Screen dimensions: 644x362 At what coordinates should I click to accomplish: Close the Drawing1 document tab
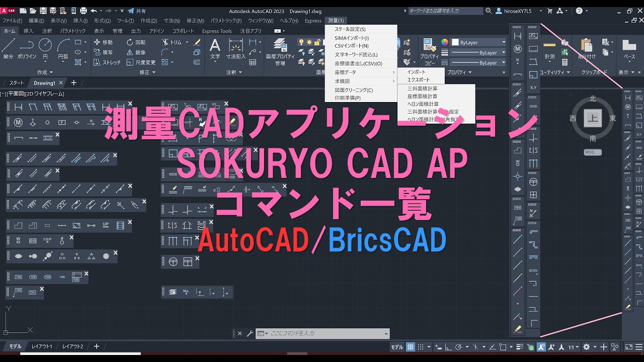click(x=61, y=83)
